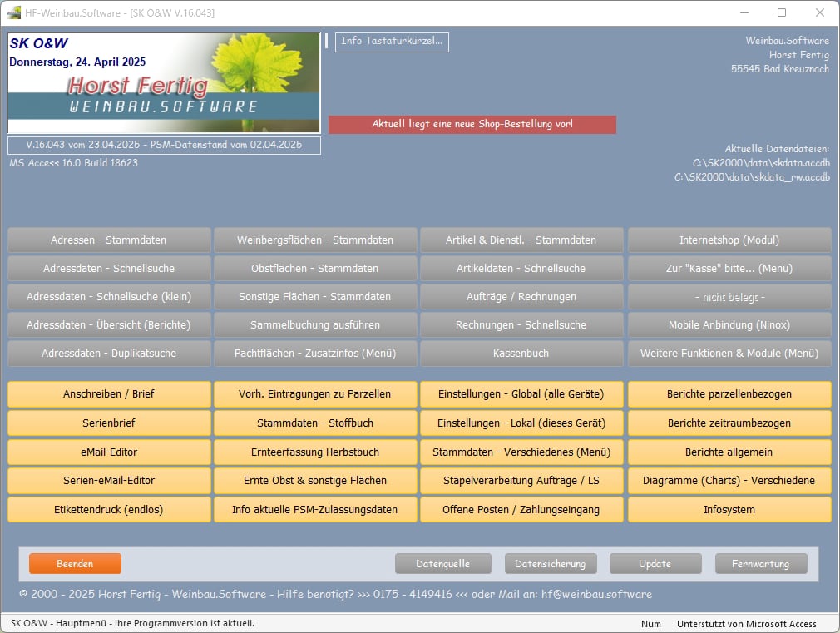The height and width of the screenshot is (633, 840).
Task: Start Fernwartung remote support
Action: click(760, 564)
